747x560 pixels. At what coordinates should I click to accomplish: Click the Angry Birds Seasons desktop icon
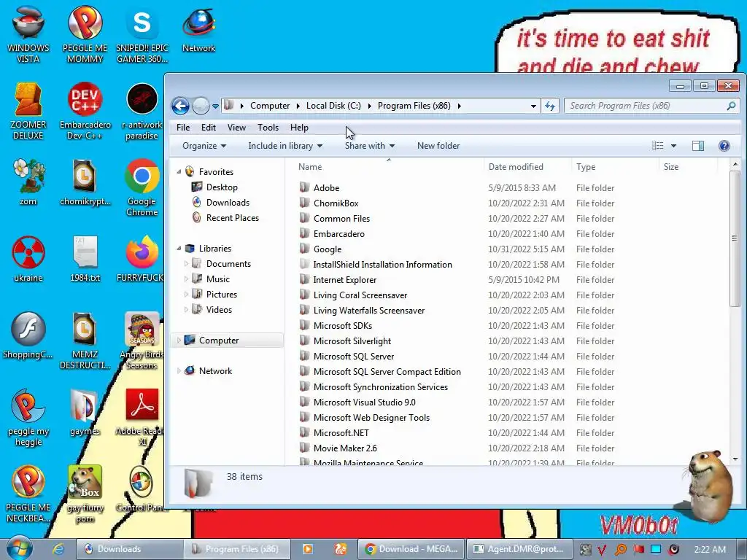[142, 341]
